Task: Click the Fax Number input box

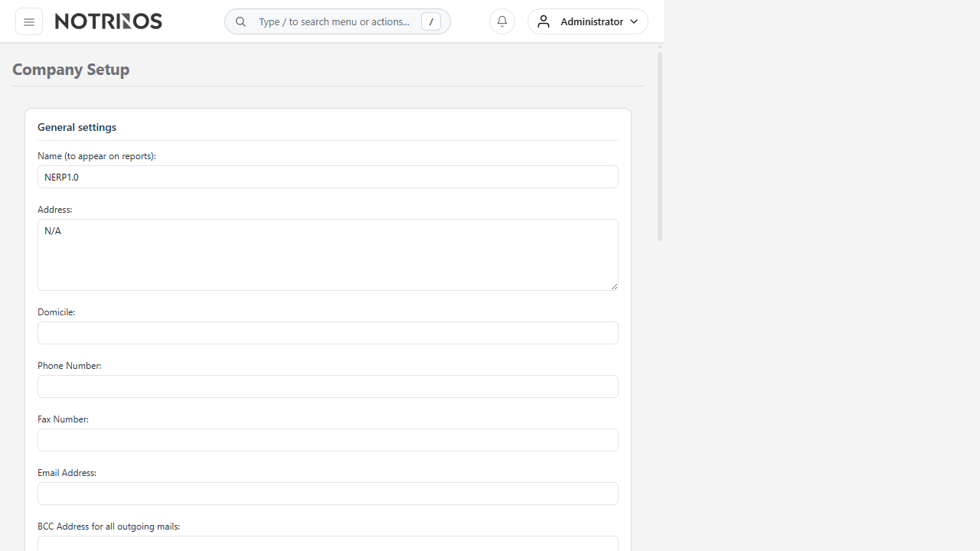Action: point(328,440)
